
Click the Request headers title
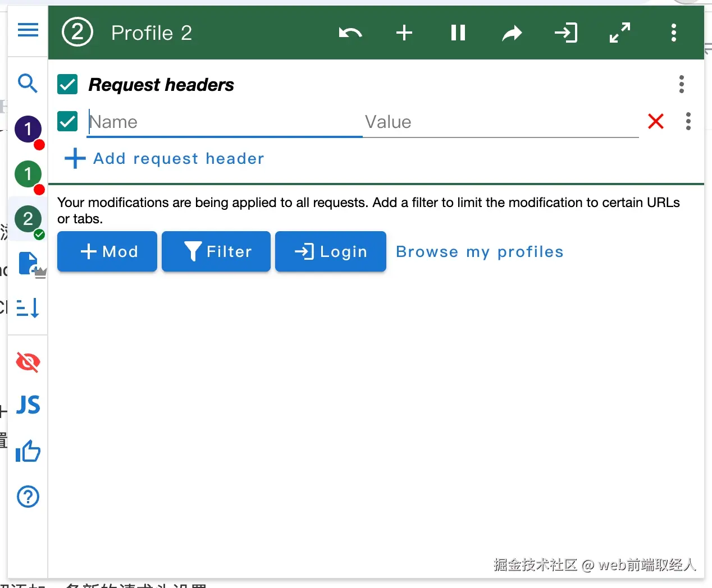tap(161, 85)
